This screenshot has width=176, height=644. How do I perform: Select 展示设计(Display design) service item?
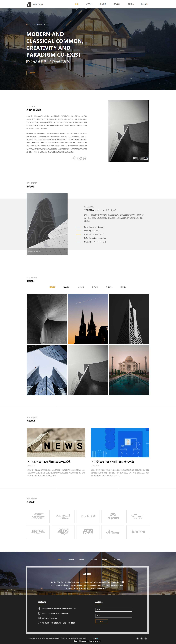coord(94,234)
